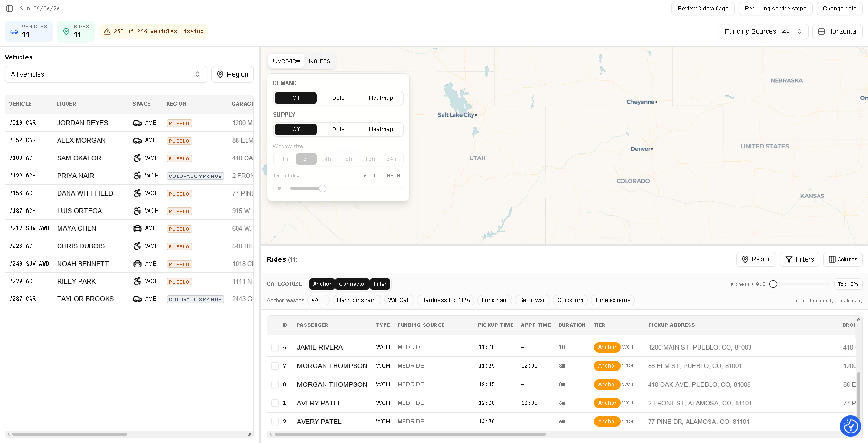Click the Change date button

coord(839,9)
